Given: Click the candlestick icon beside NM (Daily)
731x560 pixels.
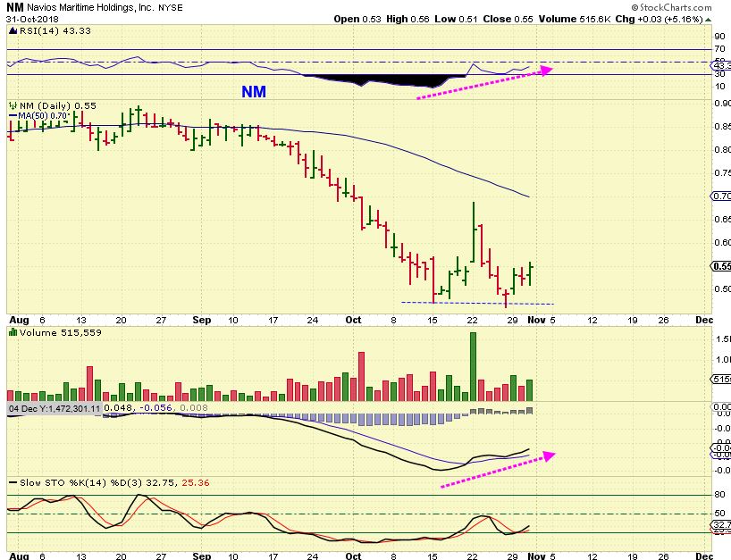Looking at the screenshot, I should click(x=13, y=105).
